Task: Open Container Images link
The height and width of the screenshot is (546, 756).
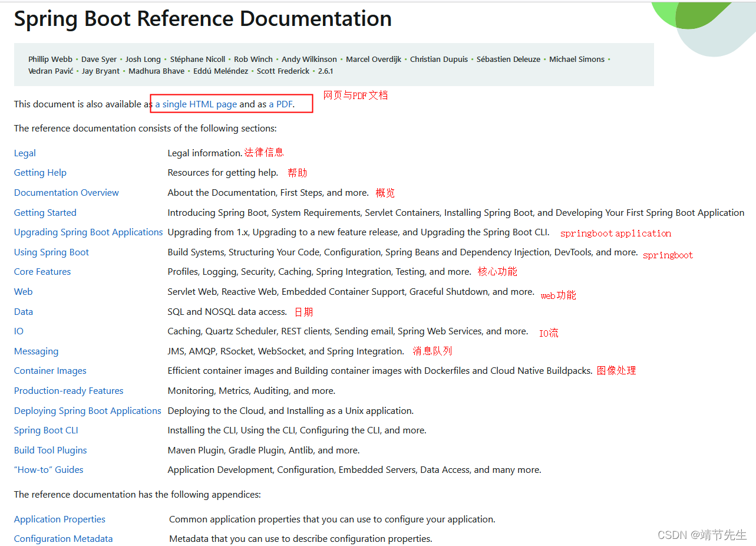Action: (x=50, y=371)
